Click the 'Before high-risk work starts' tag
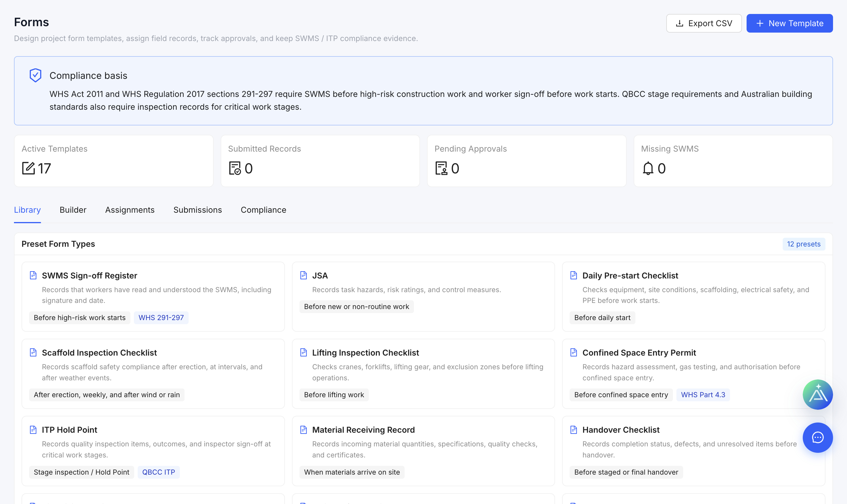847x504 pixels. click(x=79, y=317)
